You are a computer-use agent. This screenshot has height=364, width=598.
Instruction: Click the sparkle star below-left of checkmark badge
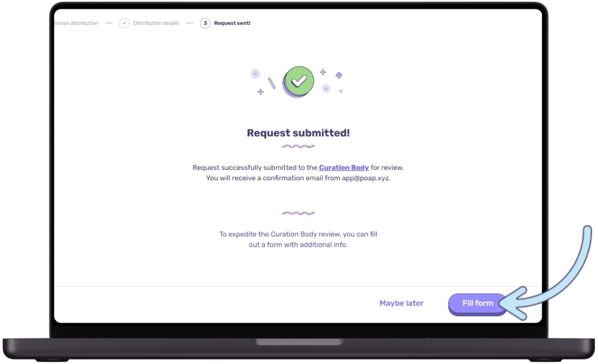[260, 92]
